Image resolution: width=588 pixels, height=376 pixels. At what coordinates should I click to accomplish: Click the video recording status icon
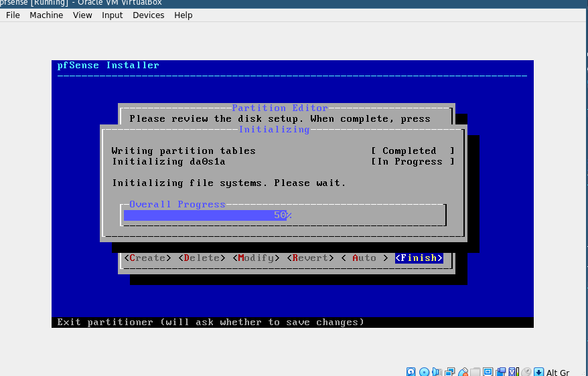(501, 372)
